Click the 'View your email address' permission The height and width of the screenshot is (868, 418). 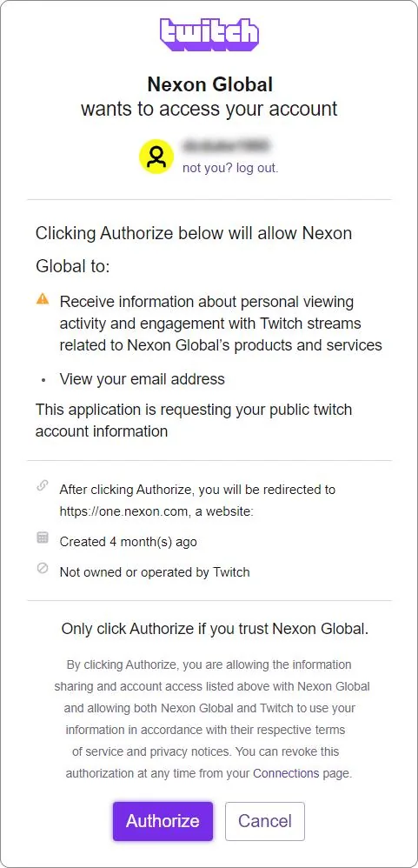(x=143, y=378)
